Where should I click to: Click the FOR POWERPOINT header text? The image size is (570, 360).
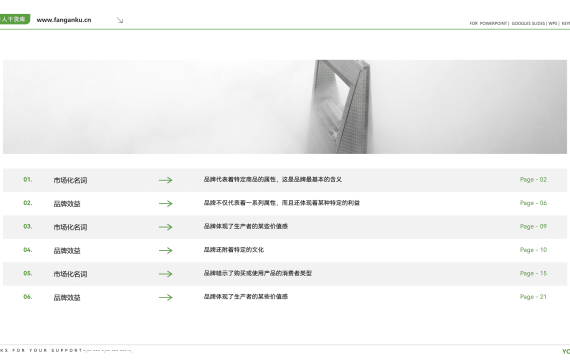coord(488,23)
